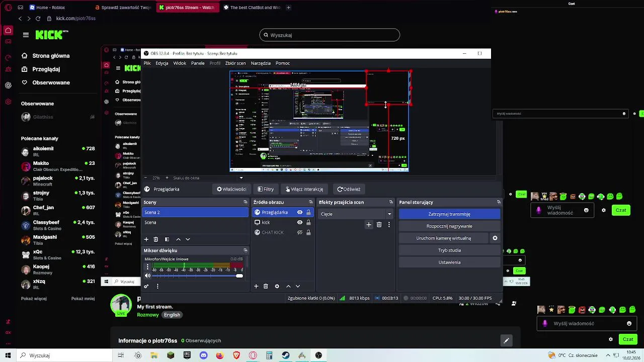
Task: Open source properties gear in Źródła obrazu
Action: pos(277,286)
